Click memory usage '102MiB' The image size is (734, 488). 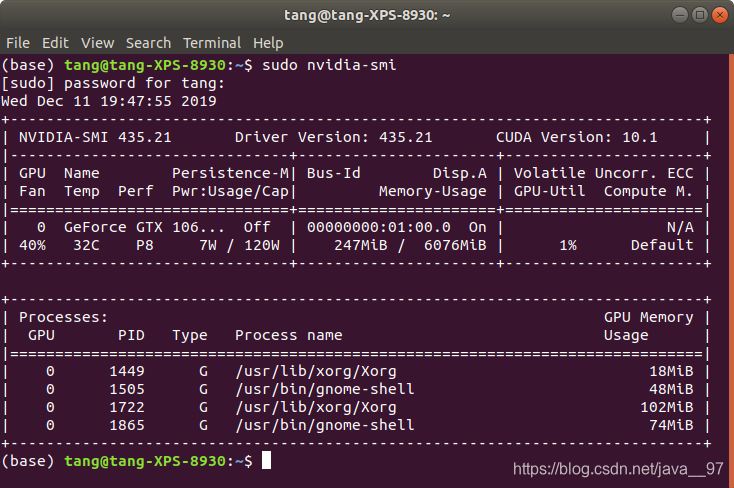[x=667, y=407]
